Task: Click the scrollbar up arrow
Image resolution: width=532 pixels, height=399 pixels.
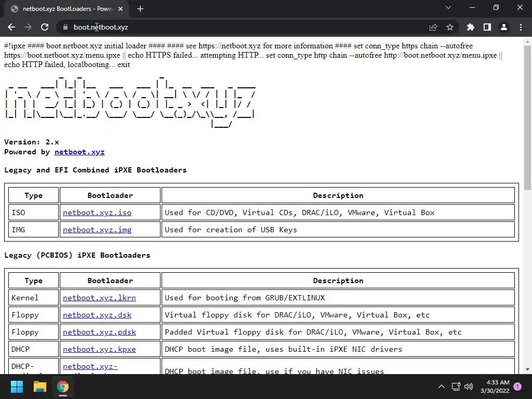Action: [527, 42]
